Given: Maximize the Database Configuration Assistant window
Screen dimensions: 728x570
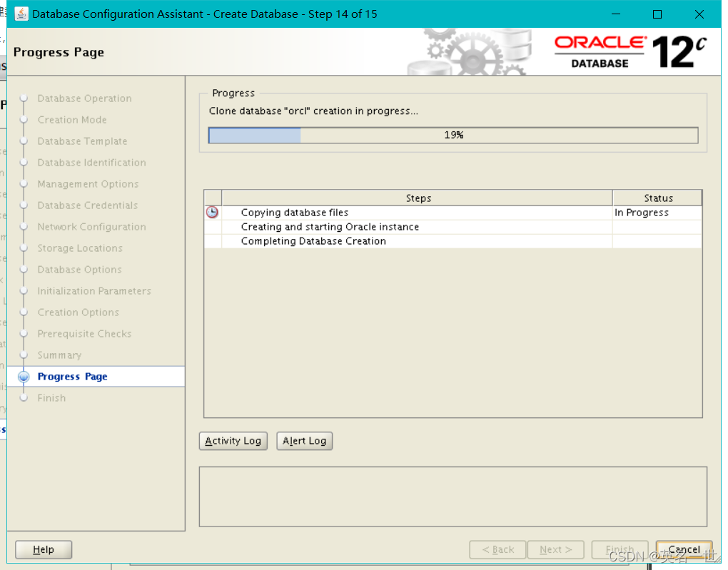Looking at the screenshot, I should (x=657, y=14).
